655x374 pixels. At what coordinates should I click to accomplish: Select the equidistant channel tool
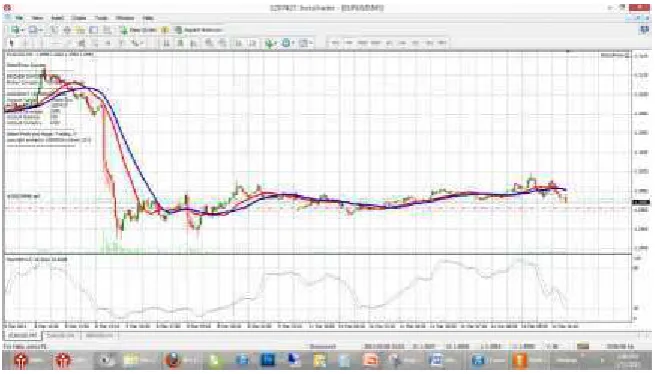[x=82, y=43]
